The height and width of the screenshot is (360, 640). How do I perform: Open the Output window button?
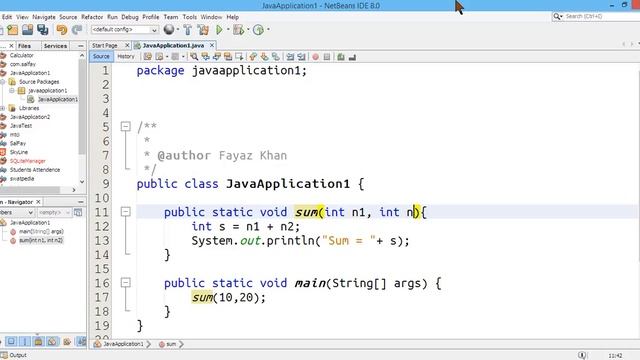click(x=14, y=356)
